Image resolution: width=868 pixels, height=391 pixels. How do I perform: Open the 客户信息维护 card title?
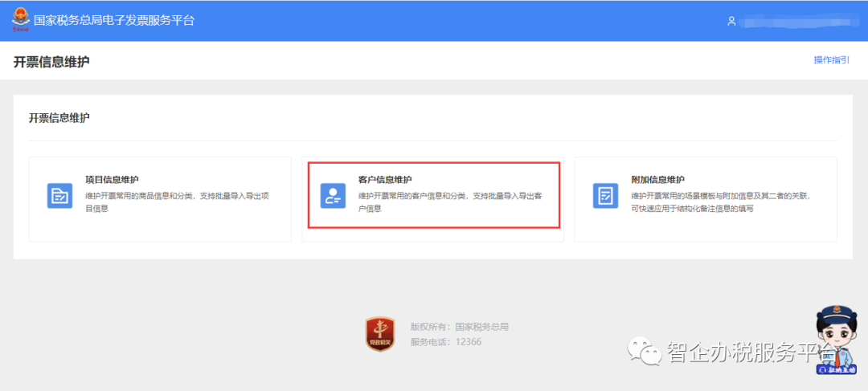385,180
